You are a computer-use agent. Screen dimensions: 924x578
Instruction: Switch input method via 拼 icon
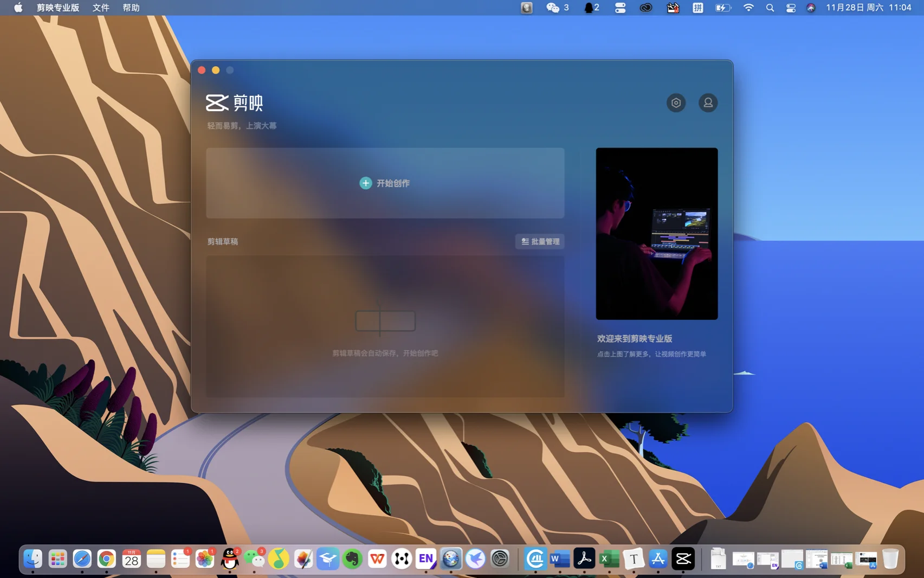pyautogui.click(x=698, y=8)
